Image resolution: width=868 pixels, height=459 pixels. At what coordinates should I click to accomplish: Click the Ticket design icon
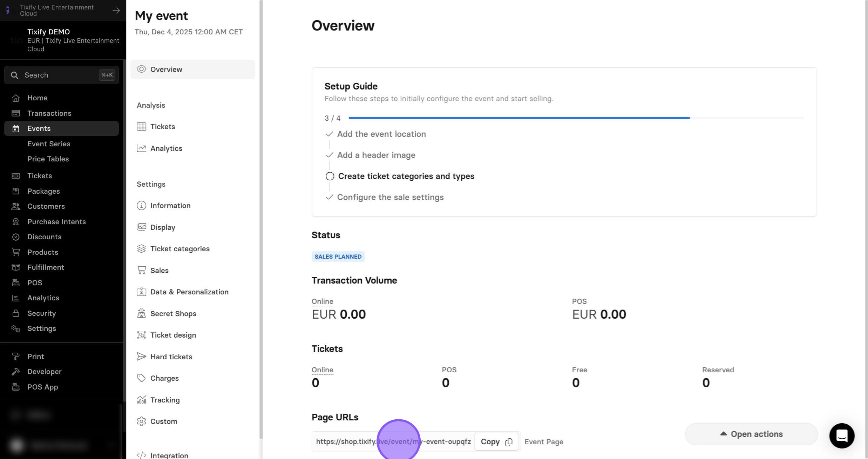pos(141,335)
